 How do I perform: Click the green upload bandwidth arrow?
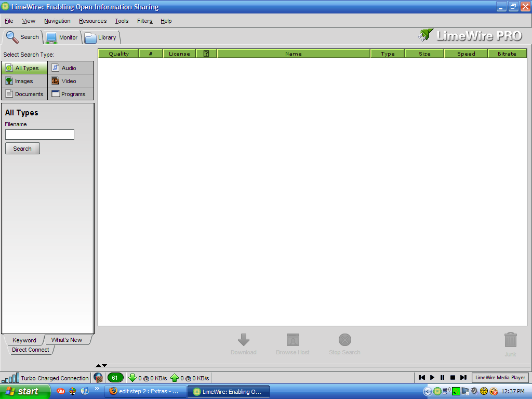point(175,378)
